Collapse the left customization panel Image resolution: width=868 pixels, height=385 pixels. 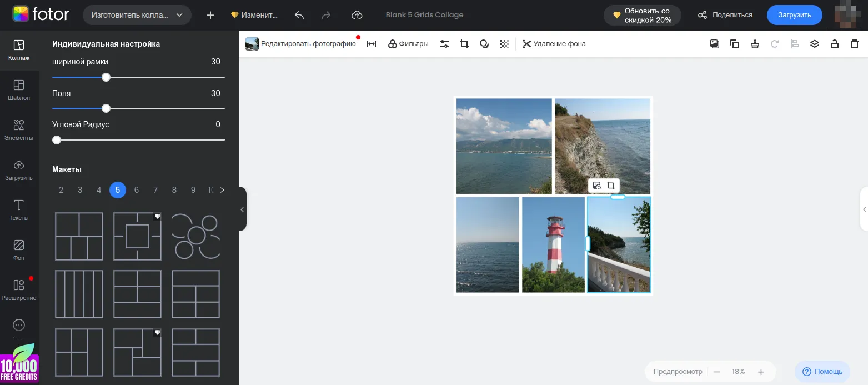pos(242,209)
